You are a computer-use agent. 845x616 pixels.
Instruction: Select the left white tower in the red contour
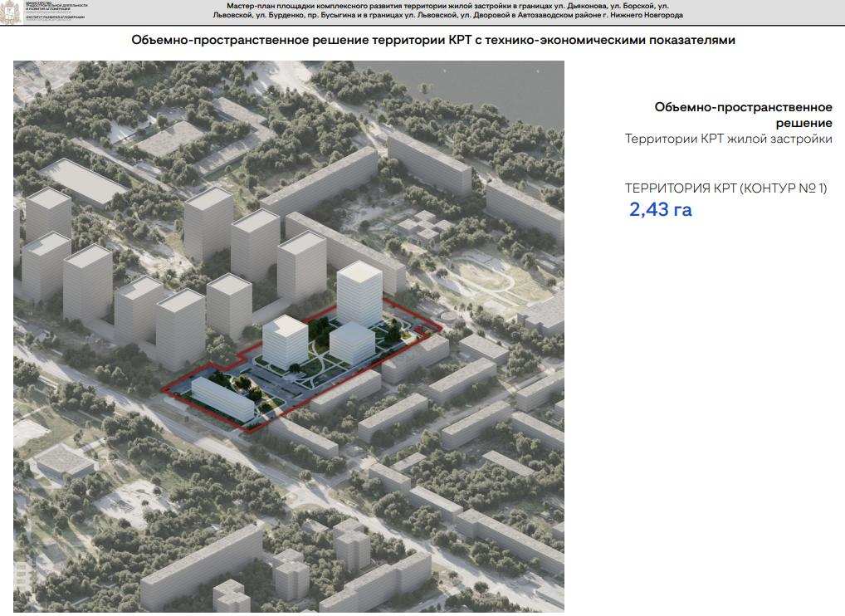point(285,342)
